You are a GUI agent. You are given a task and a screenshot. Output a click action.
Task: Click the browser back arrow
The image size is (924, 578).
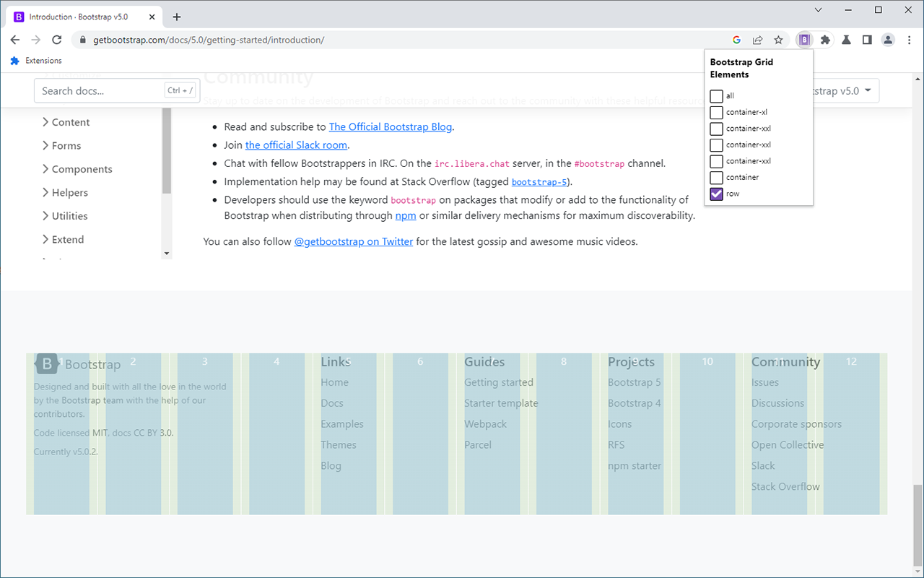click(14, 40)
